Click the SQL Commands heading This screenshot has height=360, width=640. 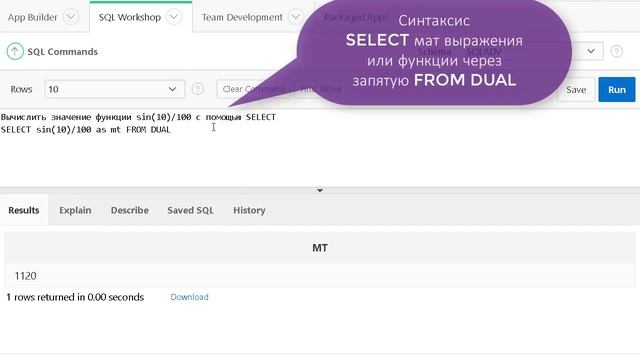pos(62,52)
